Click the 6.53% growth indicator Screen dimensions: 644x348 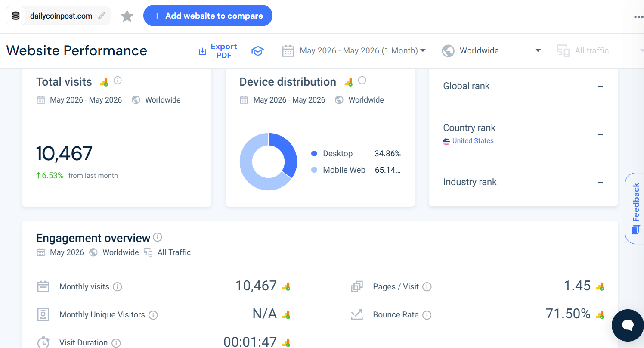coord(50,176)
